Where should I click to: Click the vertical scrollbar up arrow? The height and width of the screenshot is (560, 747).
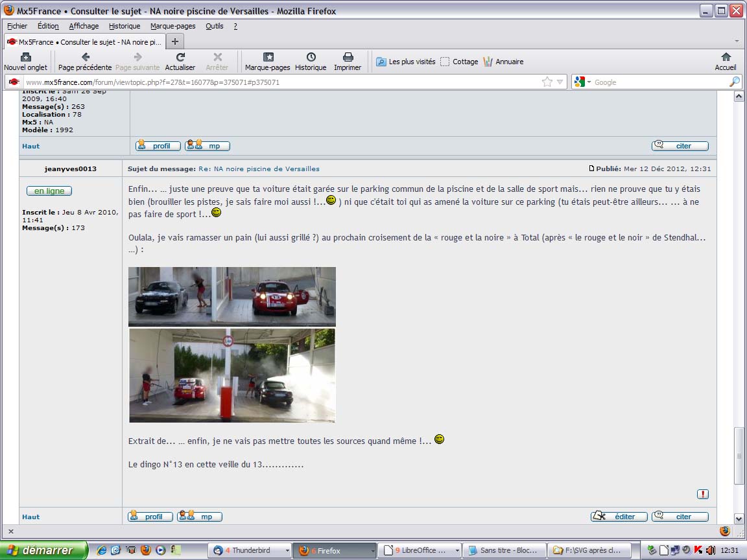pyautogui.click(x=739, y=97)
